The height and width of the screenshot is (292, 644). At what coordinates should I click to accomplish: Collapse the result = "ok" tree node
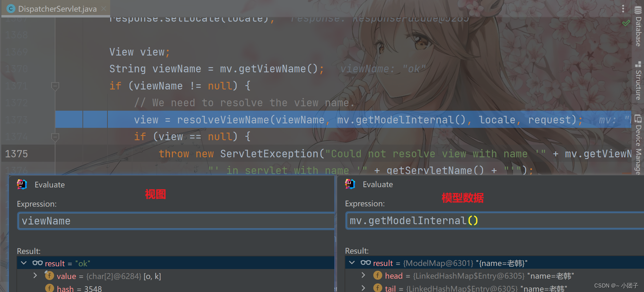(24, 263)
